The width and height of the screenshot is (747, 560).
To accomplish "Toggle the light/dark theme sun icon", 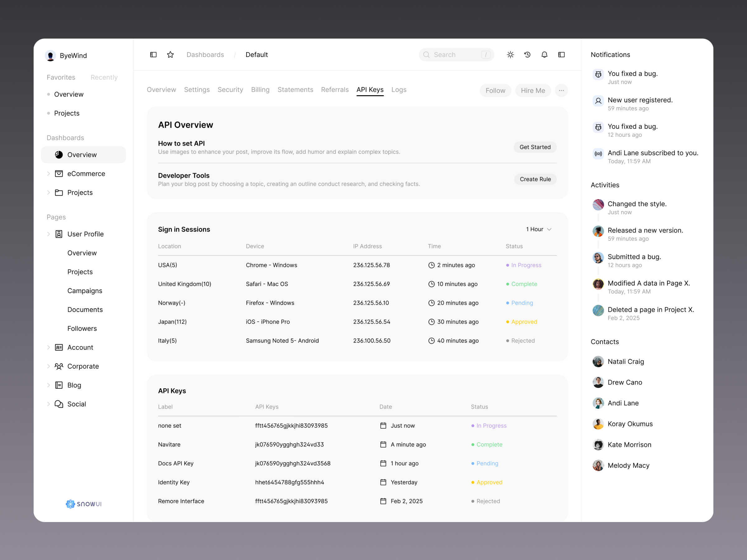I will [x=510, y=54].
